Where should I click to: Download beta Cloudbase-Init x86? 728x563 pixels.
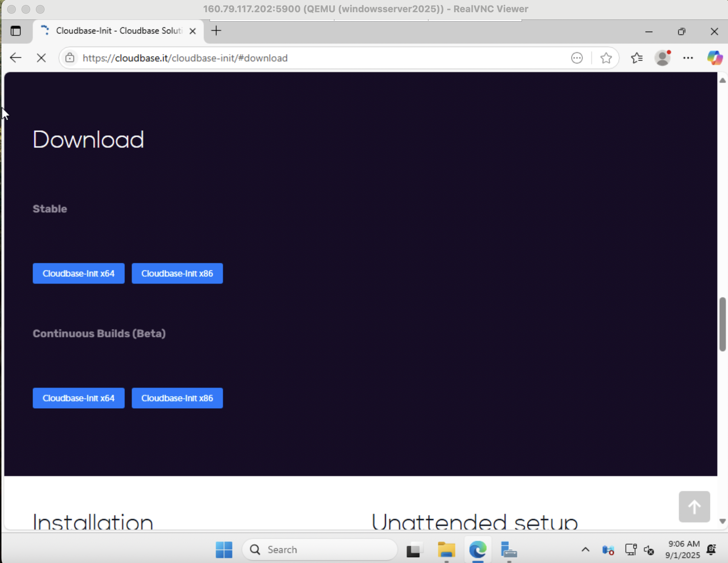(x=177, y=398)
